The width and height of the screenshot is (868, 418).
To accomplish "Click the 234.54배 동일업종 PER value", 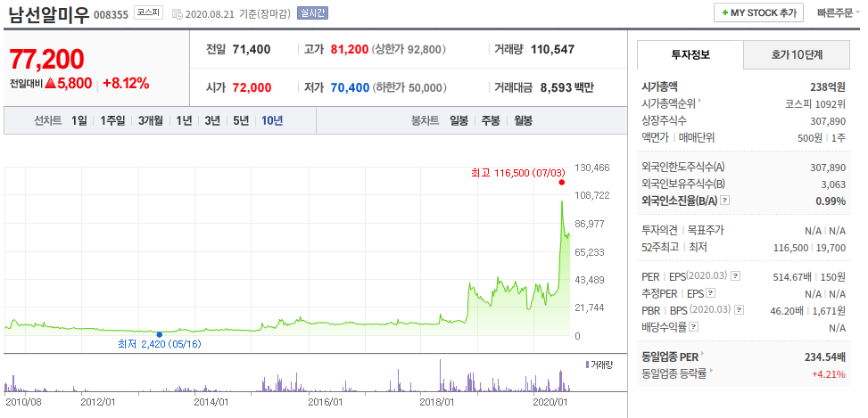I will (825, 357).
